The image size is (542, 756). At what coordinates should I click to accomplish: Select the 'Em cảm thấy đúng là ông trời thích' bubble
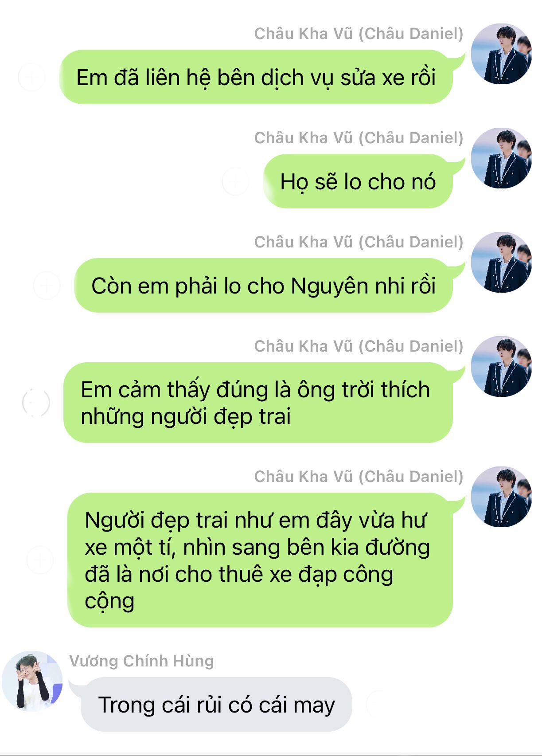pos(258,403)
